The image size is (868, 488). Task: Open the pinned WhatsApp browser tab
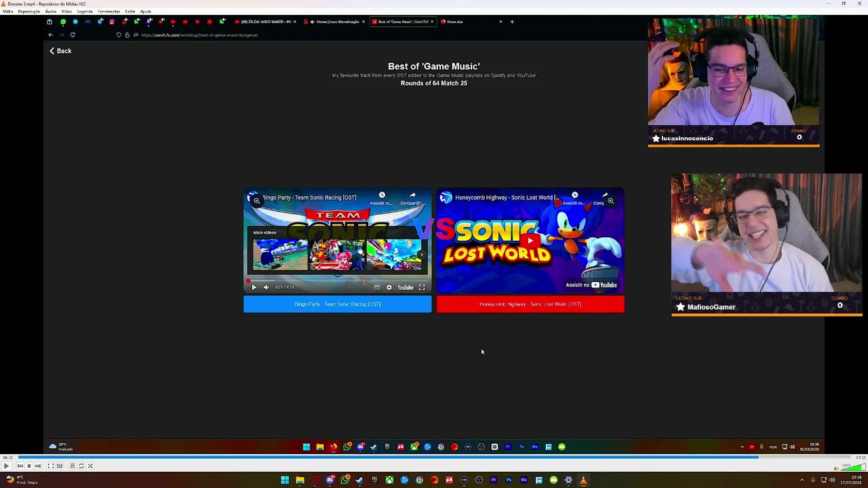(x=63, y=22)
